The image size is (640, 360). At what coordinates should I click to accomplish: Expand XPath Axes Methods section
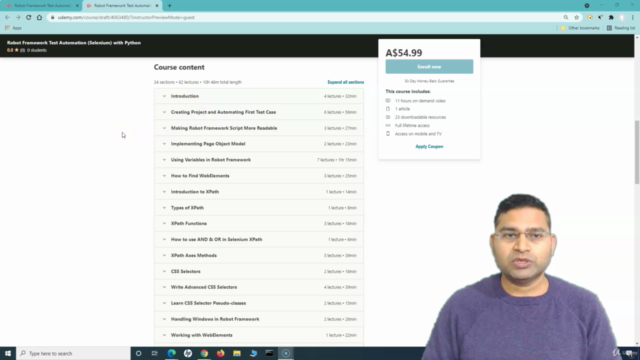pyautogui.click(x=259, y=256)
